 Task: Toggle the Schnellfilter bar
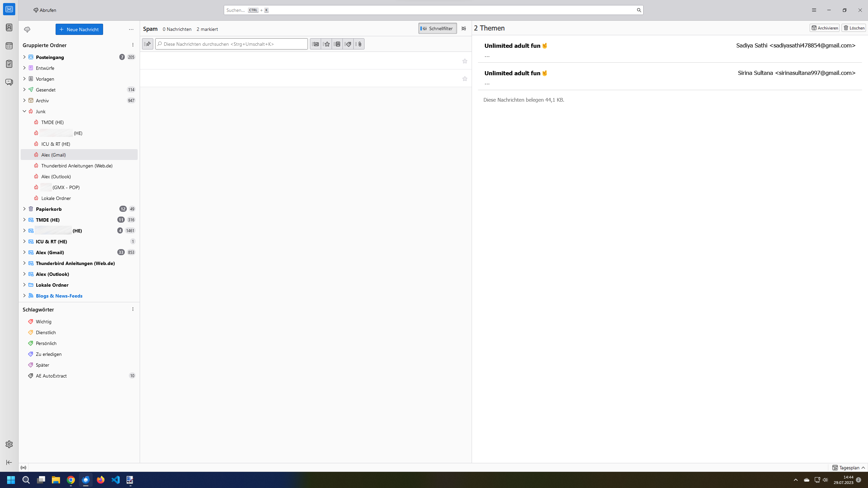coord(437,28)
